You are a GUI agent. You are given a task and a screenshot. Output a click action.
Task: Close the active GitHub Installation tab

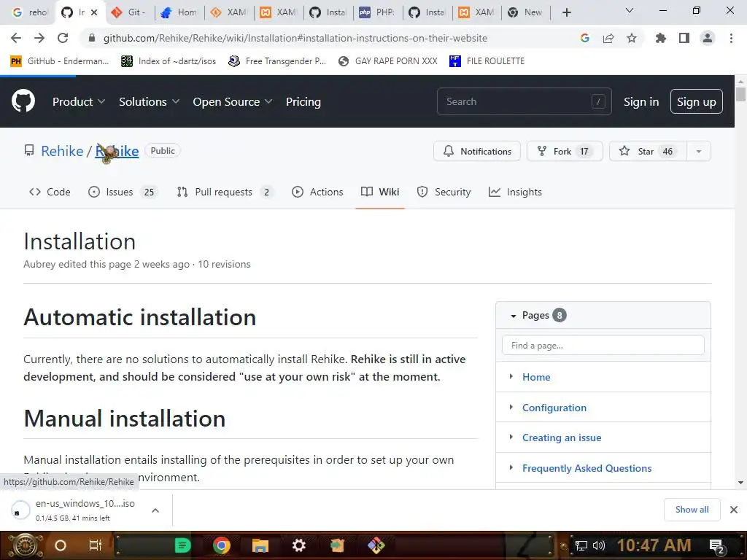tap(94, 12)
